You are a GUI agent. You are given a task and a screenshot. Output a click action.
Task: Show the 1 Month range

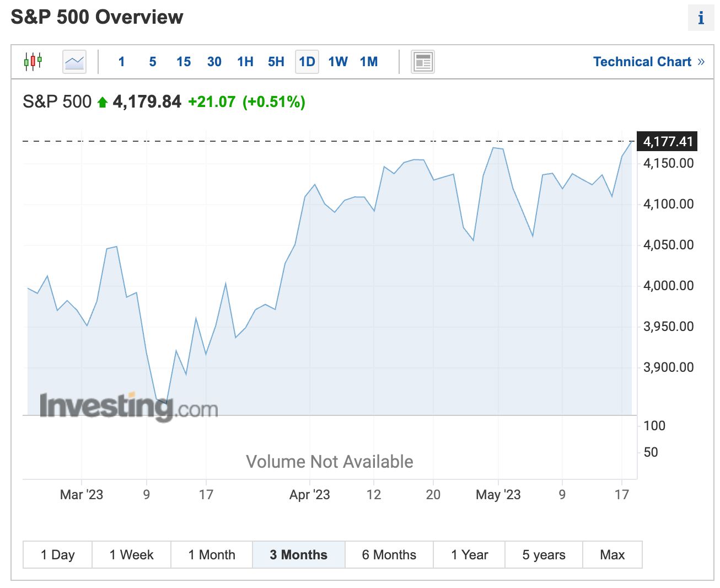[x=212, y=555]
